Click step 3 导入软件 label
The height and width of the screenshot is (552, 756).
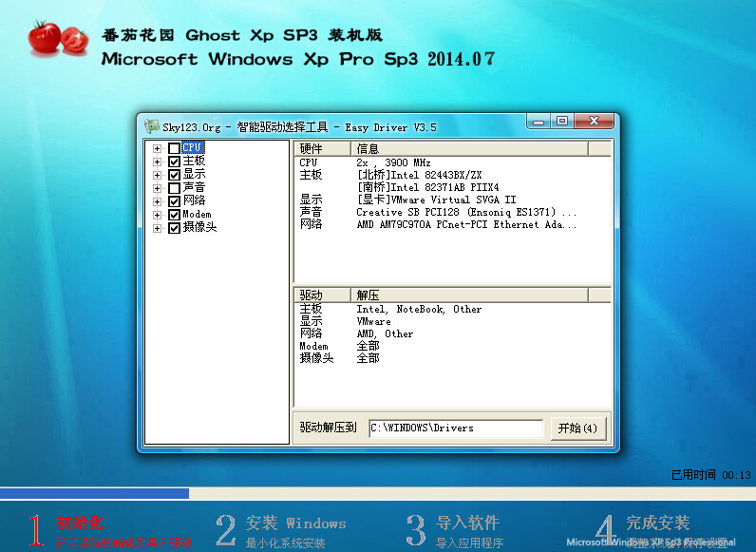[x=467, y=523]
